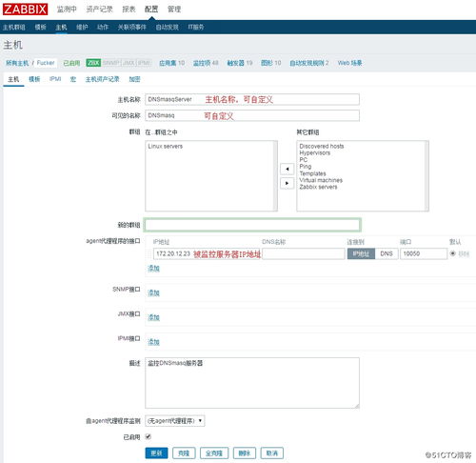Select Discovered hosts in other groups
Screen dimensions: 476x463
tap(322, 146)
